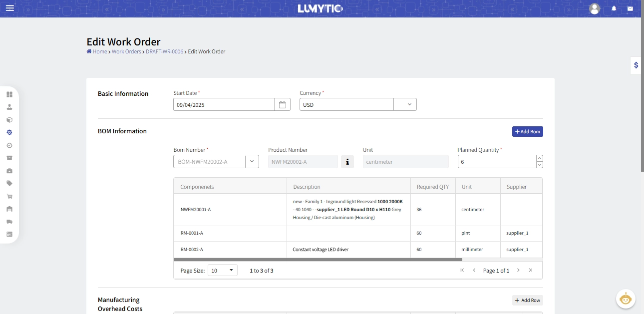Open the notifications bell
Viewport: 644px width, 314px height.
(x=614, y=8)
